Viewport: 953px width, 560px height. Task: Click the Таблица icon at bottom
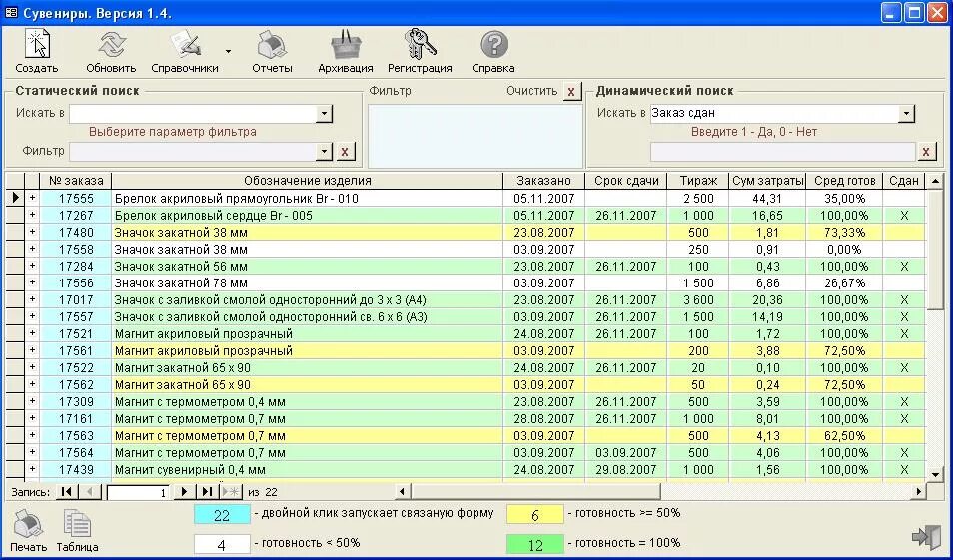[77, 524]
